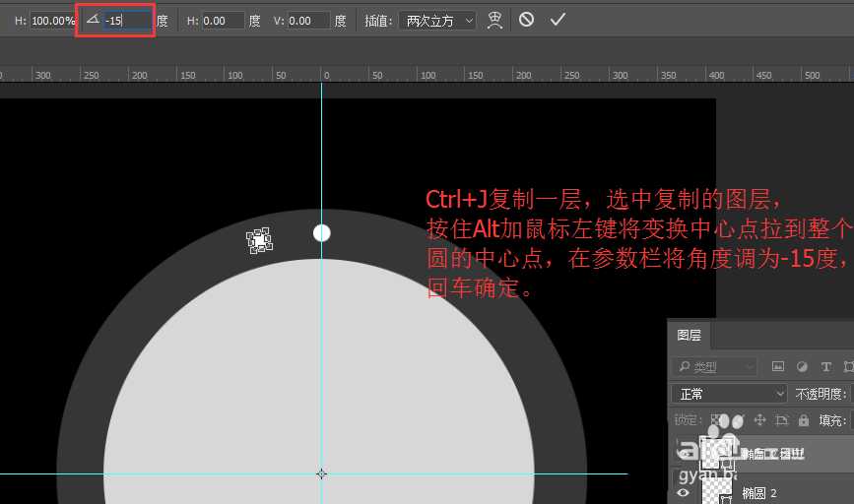
Task: Open the layer filter 类型 dropdown
Action: coord(714,367)
